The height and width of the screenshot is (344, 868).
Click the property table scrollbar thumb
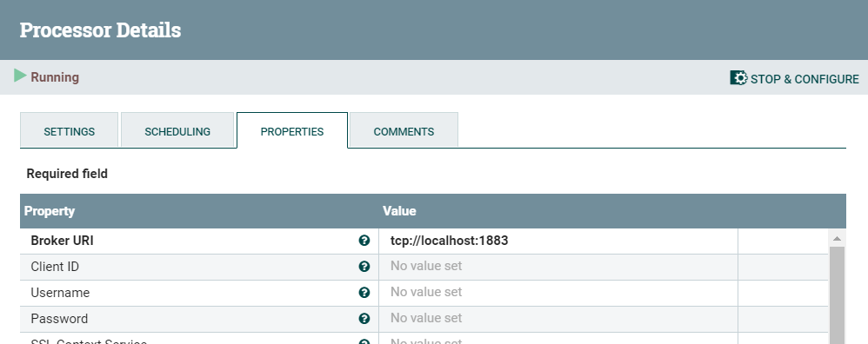pos(837,295)
